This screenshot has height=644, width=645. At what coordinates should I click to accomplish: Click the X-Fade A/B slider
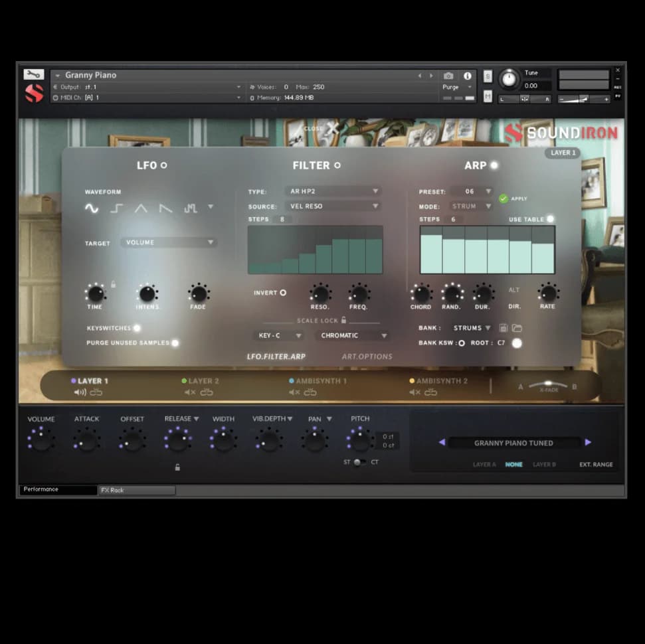click(547, 384)
